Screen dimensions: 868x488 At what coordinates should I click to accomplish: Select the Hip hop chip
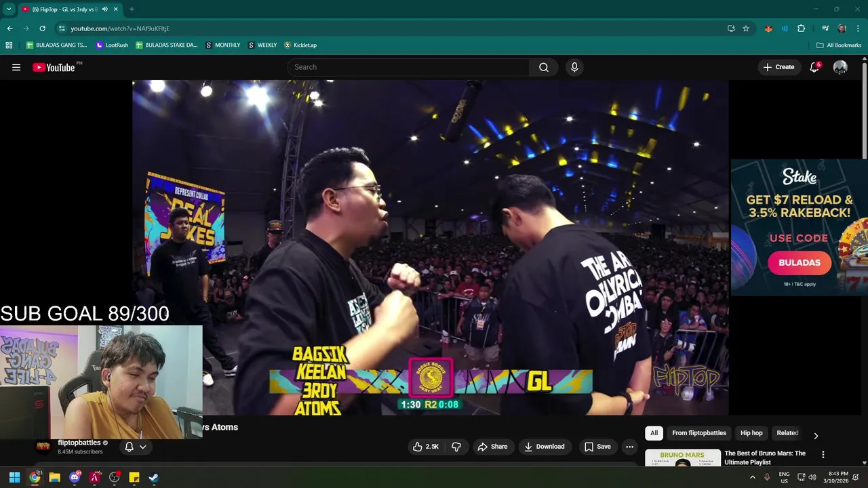tap(751, 433)
